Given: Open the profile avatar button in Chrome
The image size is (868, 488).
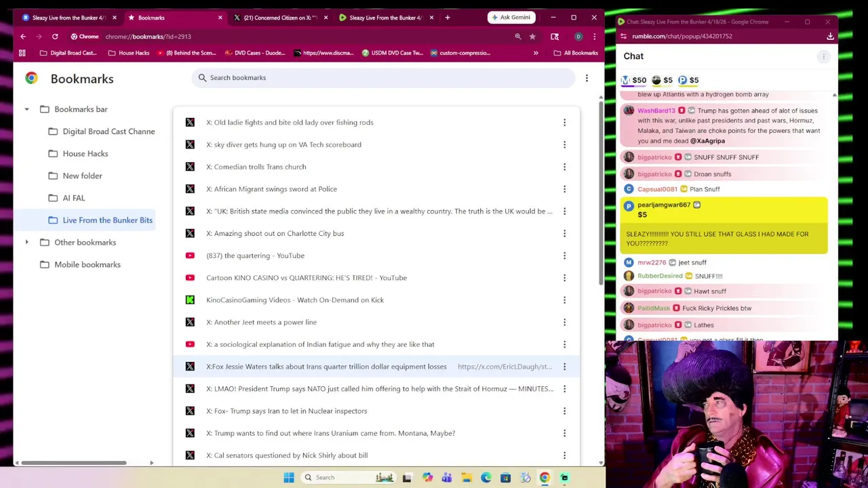Looking at the screenshot, I should click(578, 37).
